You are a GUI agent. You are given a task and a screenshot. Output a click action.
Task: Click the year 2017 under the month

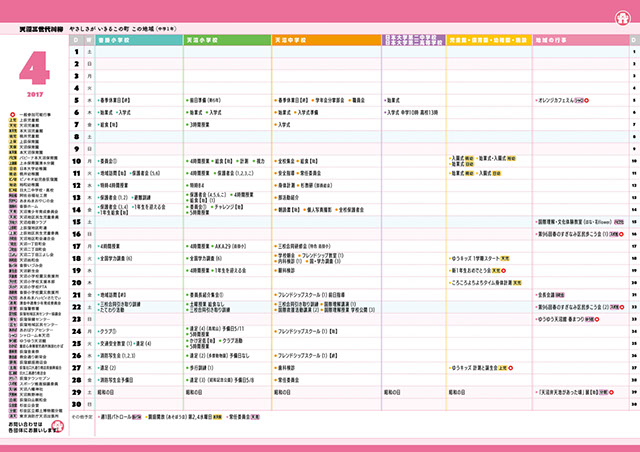point(35,95)
